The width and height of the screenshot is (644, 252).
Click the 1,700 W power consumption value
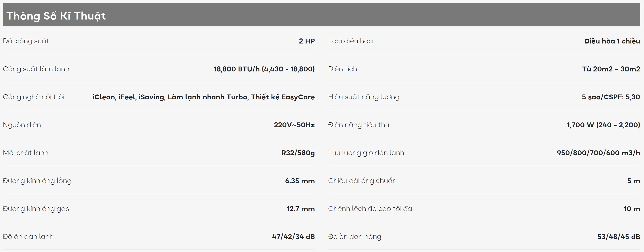(x=603, y=125)
